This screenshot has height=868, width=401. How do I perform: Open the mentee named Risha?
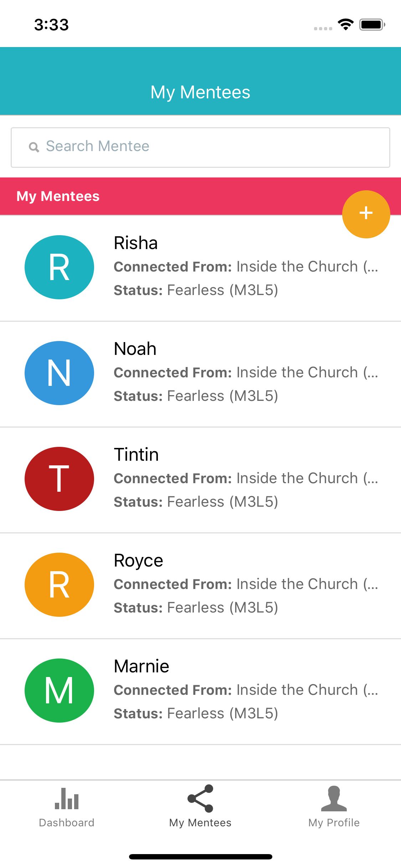(x=135, y=243)
